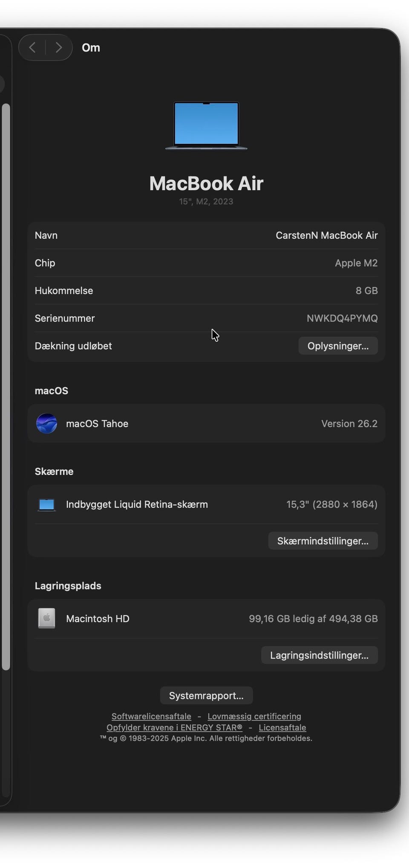This screenshot has width=409, height=868.
Task: Click the built-in display icon
Action: pyautogui.click(x=47, y=505)
